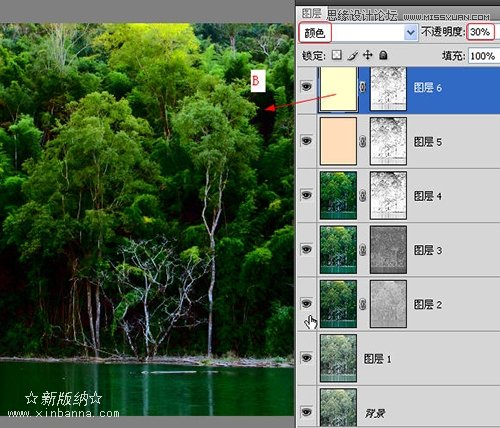Hide the 背景 layer eye icon
Screen dimensions: 500x428
[x=306, y=412]
